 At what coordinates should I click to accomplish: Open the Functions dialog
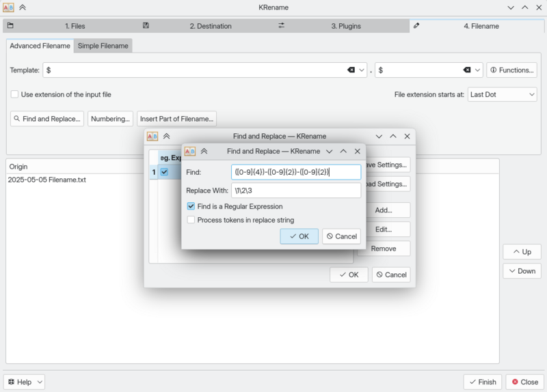pyautogui.click(x=511, y=70)
